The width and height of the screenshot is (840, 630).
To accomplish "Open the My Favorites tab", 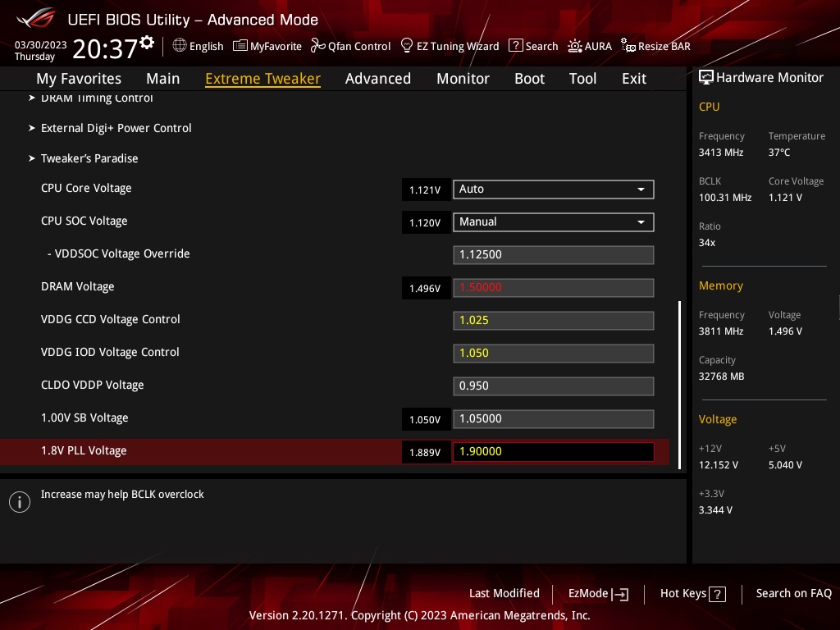I will [x=79, y=78].
